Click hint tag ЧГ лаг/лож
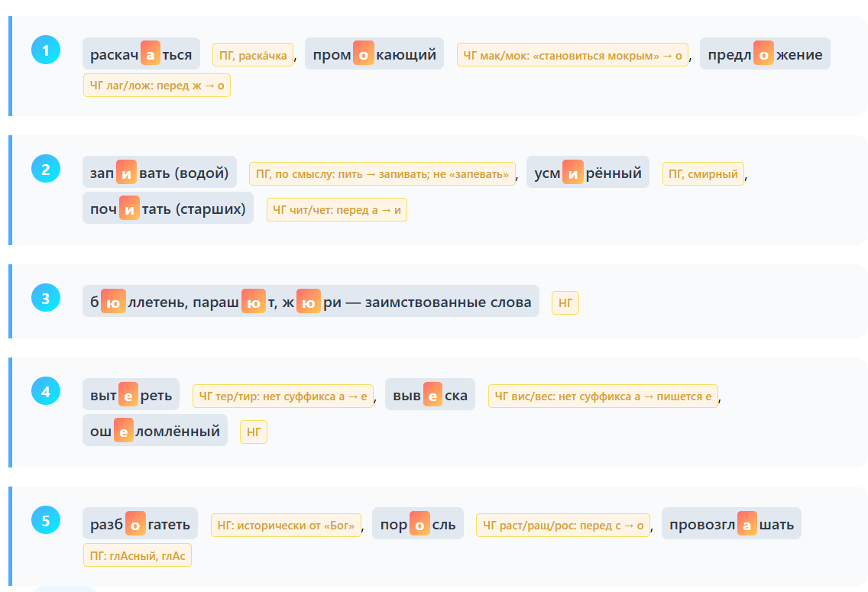Viewport: 868px width, 592px height. point(157,86)
